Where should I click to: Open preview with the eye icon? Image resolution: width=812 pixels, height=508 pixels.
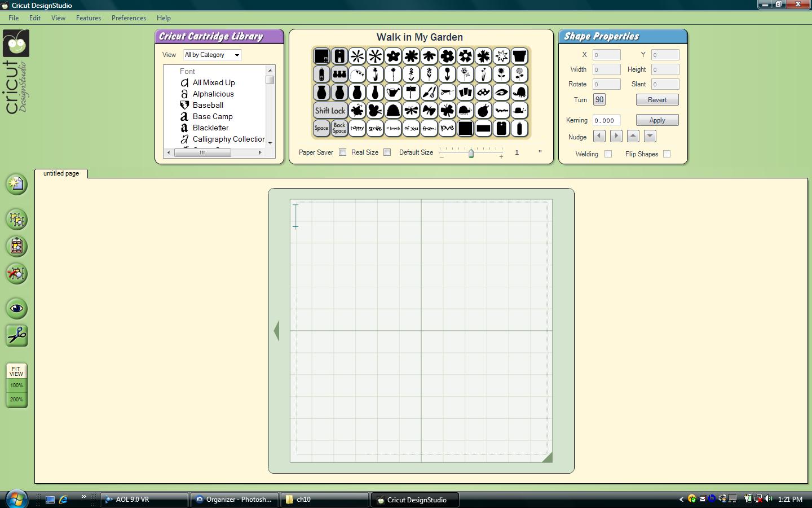(x=16, y=308)
